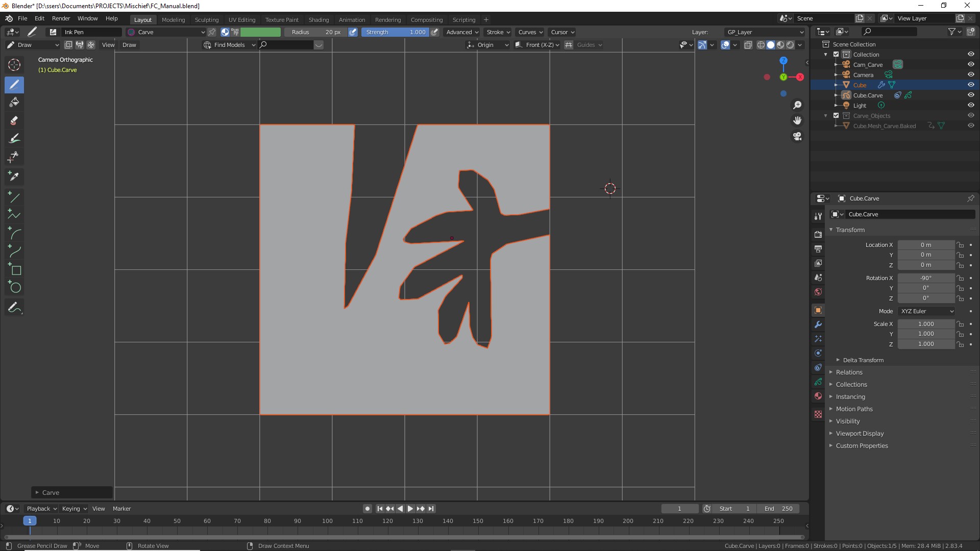Activate the Box draw tool
The width and height of the screenshot is (980, 551).
click(x=14, y=270)
